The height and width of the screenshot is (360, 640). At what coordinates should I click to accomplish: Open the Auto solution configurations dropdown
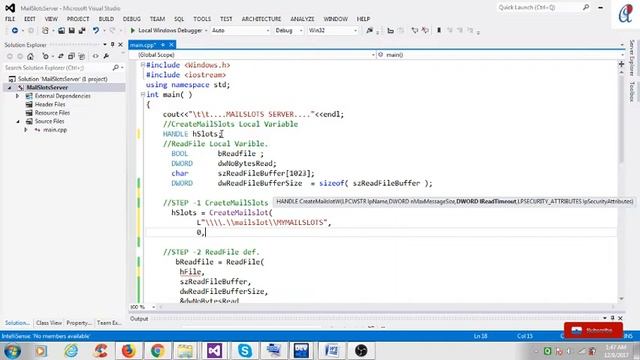point(241,31)
